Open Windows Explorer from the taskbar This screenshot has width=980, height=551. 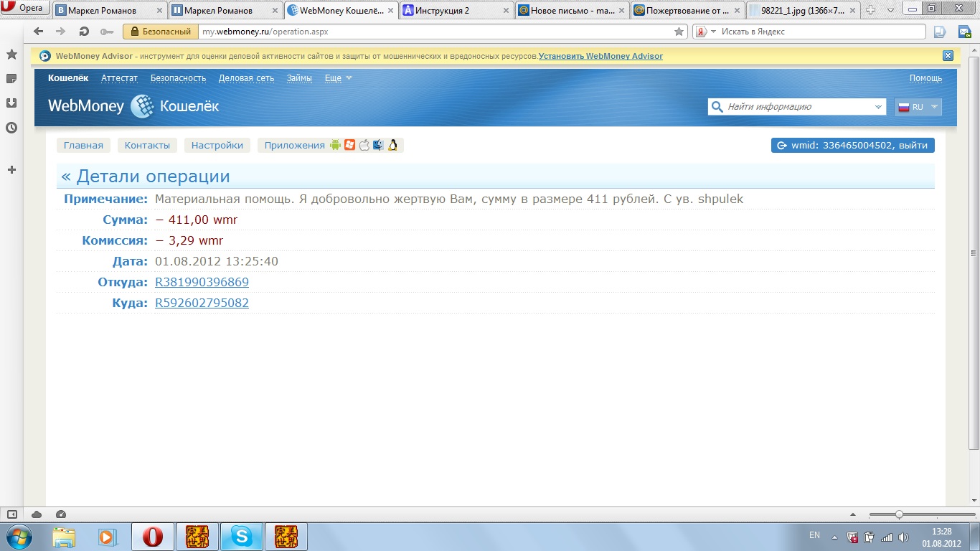[64, 537]
